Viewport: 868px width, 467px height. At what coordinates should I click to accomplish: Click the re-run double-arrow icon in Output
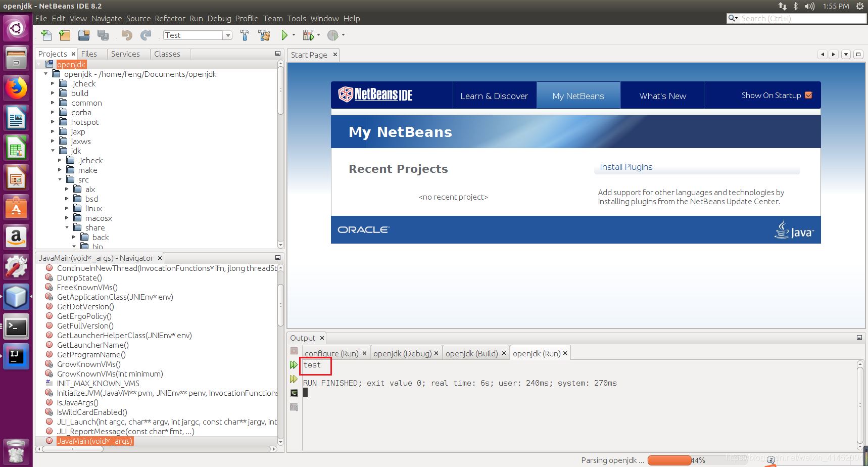[294, 365]
